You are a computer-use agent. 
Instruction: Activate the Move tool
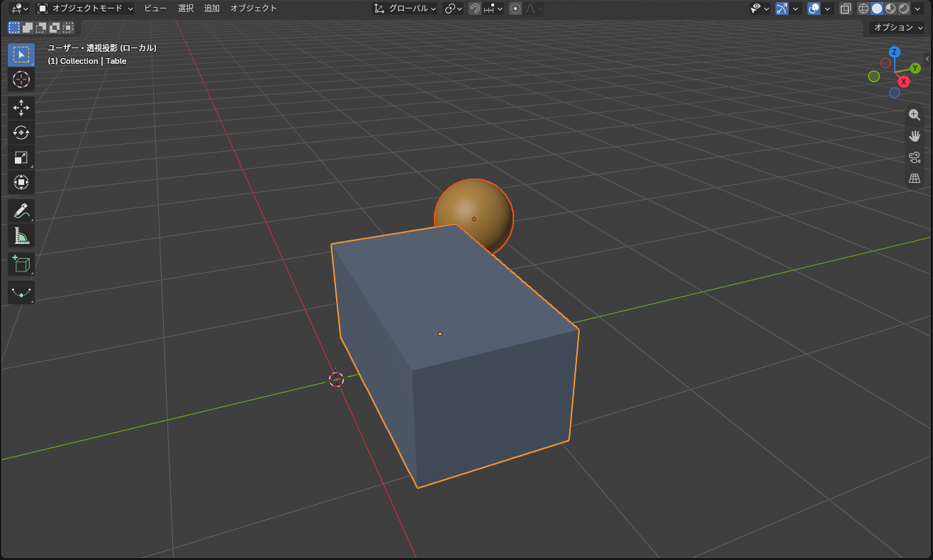[21, 108]
